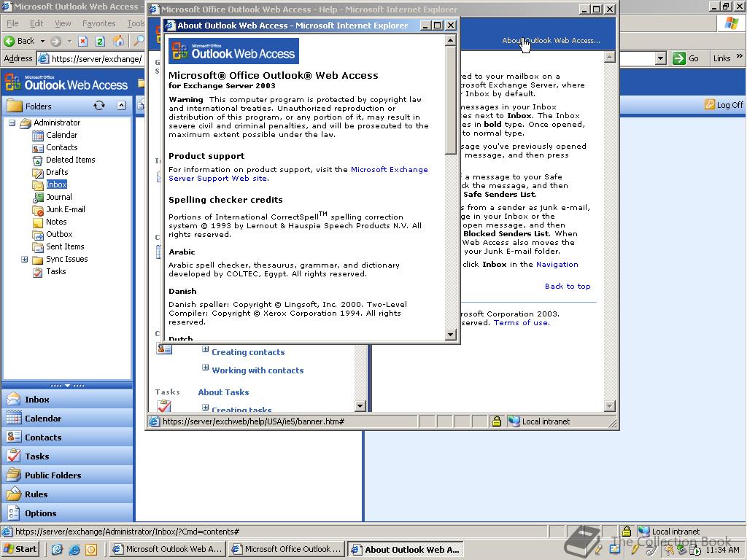Click the Options icon in navigation
The width and height of the screenshot is (747, 560).
pyautogui.click(x=14, y=513)
